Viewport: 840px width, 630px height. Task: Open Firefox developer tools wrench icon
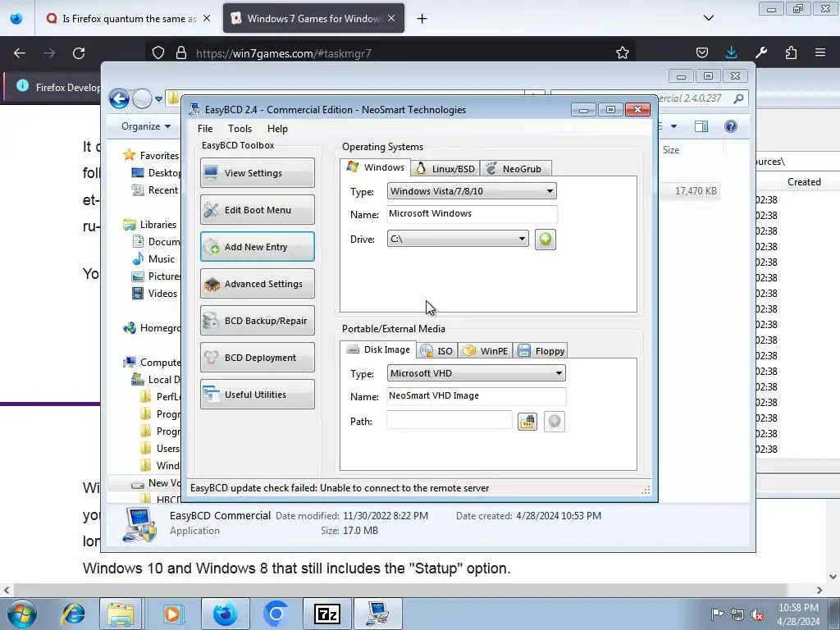tap(761, 52)
